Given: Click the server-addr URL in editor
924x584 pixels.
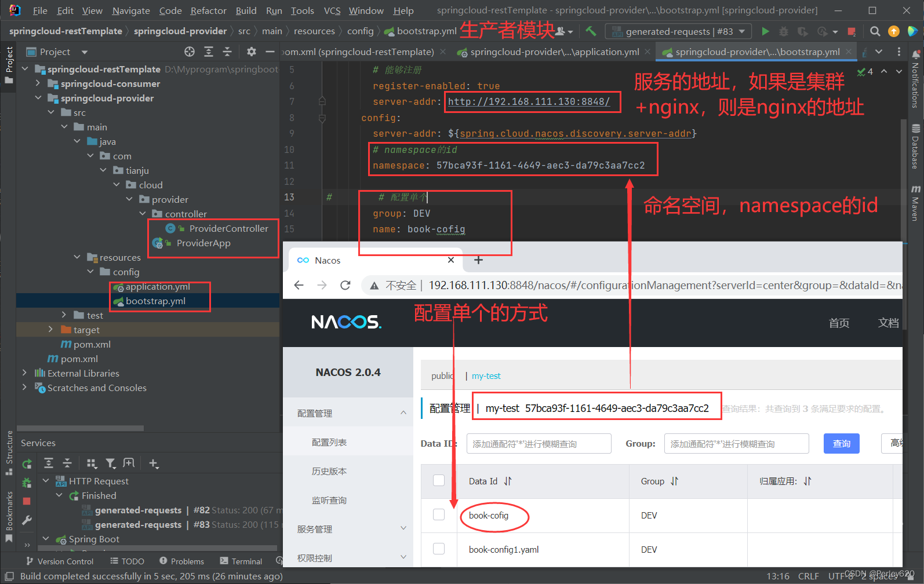Looking at the screenshot, I should (529, 101).
